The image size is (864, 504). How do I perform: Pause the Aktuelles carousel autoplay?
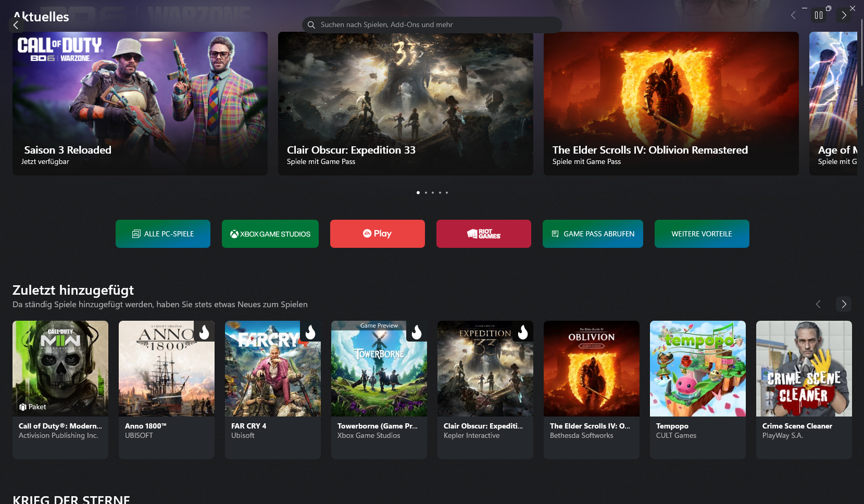click(819, 15)
